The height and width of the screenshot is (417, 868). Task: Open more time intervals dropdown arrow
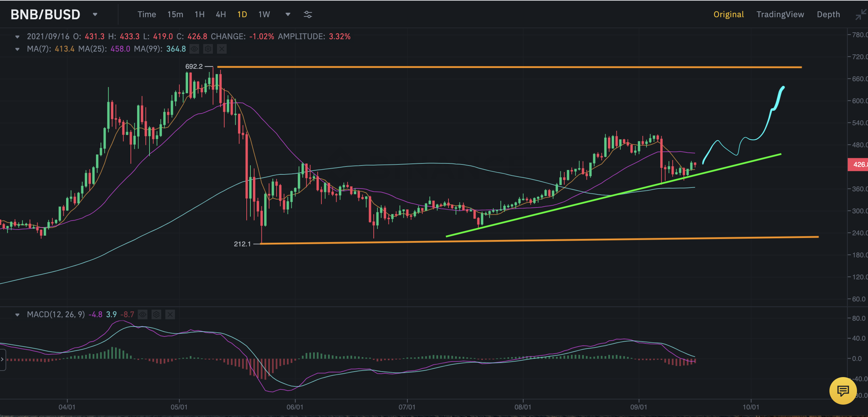pos(288,14)
